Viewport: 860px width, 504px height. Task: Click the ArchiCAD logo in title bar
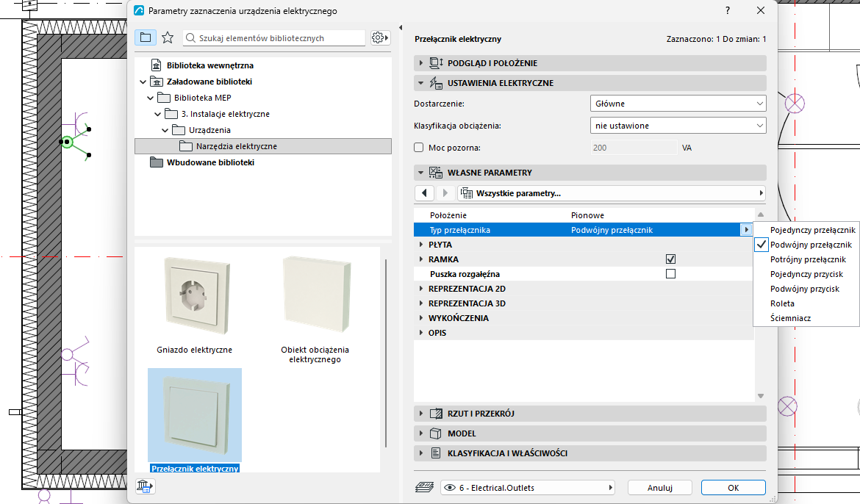point(140,10)
